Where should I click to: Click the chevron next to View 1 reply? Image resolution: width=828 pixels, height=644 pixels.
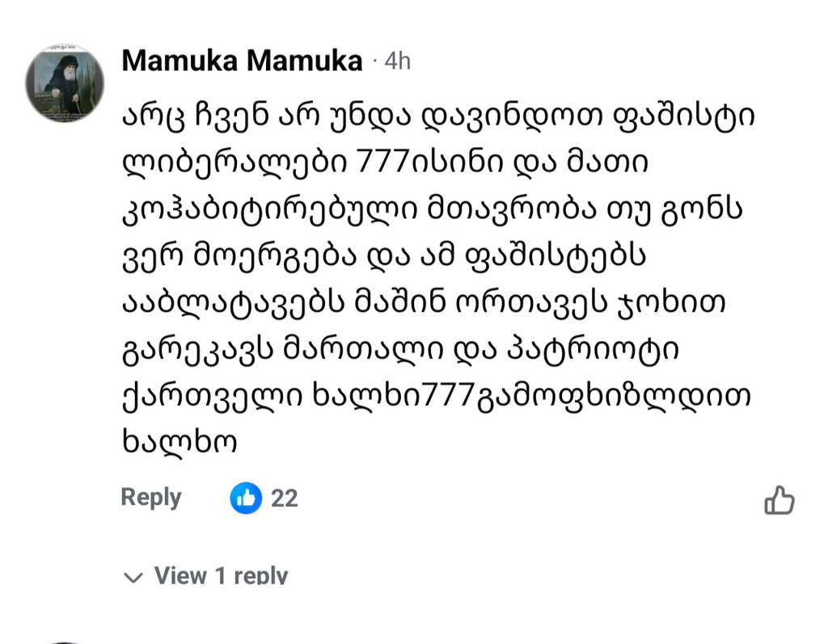[x=133, y=575]
